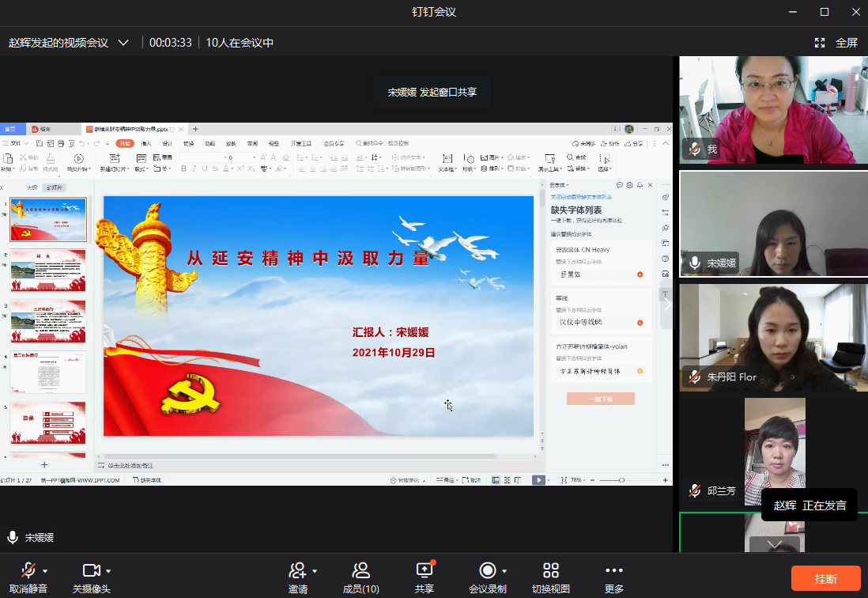Click 当页开始 slideshow play icon
Screen dimensions: 868x598
click(78, 159)
